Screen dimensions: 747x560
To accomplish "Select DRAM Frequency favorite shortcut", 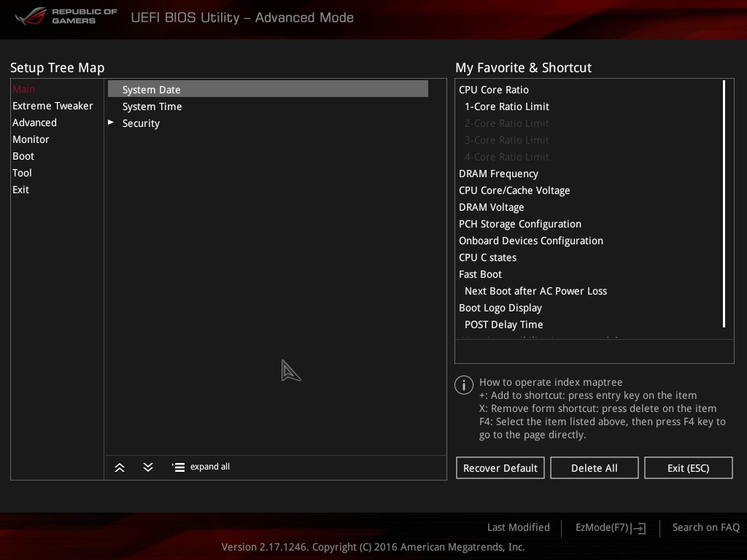I will (x=498, y=174).
